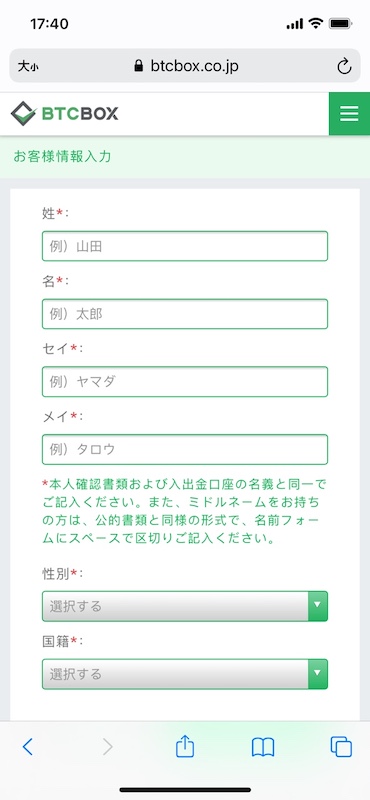Tap the Safari forward arrow
The width and height of the screenshot is (370, 800).
click(x=107, y=747)
